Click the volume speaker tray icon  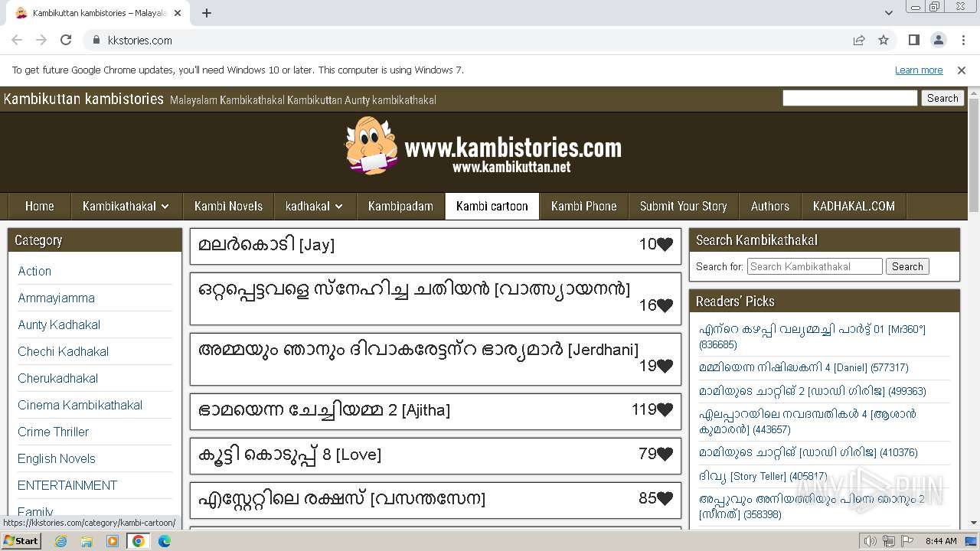(x=870, y=541)
